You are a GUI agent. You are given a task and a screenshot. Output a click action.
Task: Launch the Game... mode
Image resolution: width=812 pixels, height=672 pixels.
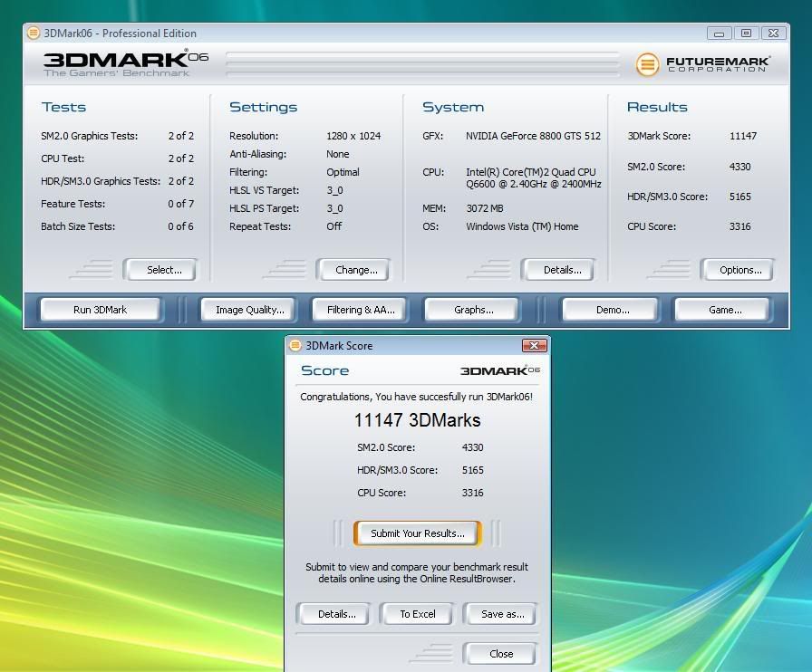[x=722, y=310]
